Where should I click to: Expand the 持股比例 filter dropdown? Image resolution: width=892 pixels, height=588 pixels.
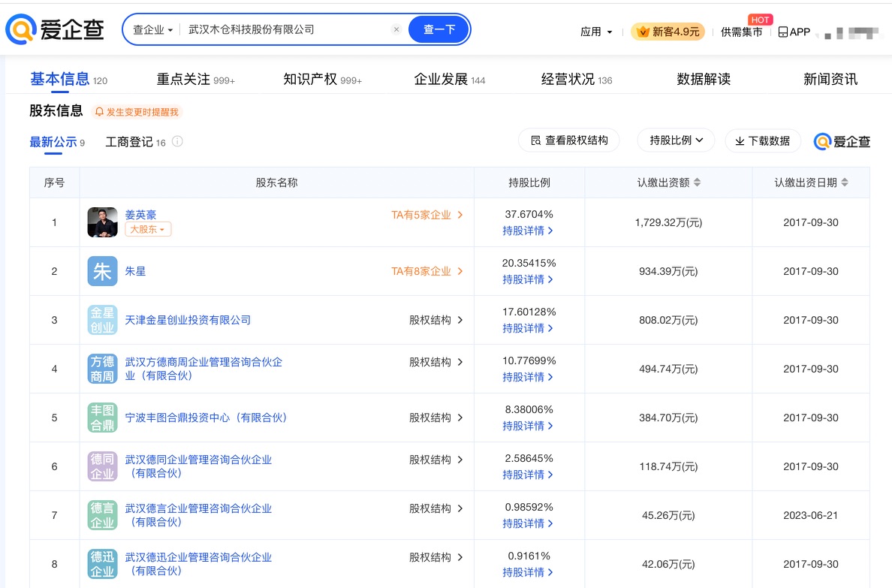click(x=676, y=140)
